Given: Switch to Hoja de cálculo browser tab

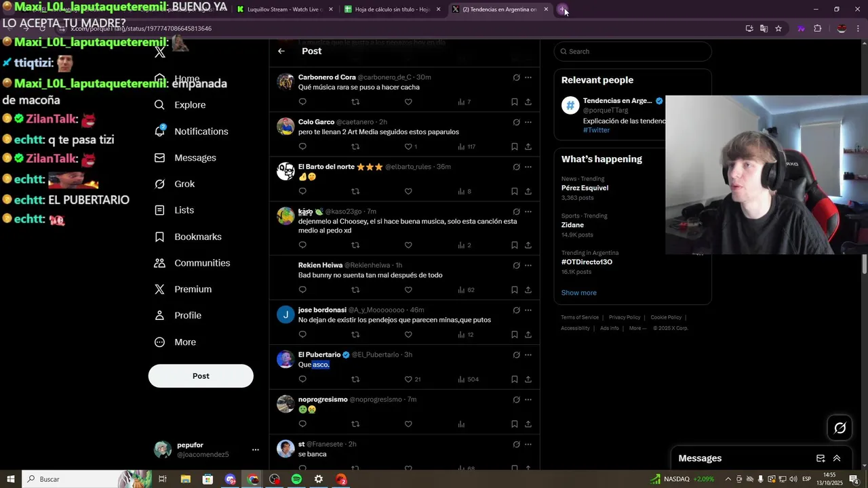Looking at the screenshot, I should pos(393,9).
